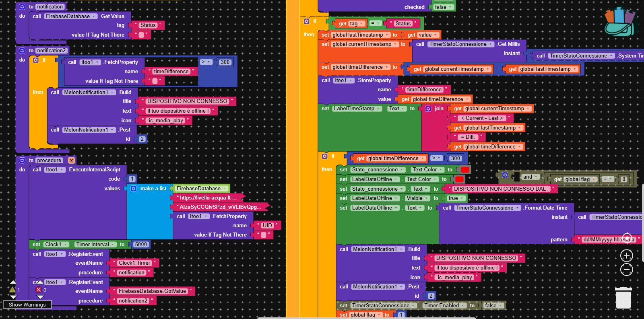
Task: Click the 5000 timer interval number
Action: click(x=140, y=245)
